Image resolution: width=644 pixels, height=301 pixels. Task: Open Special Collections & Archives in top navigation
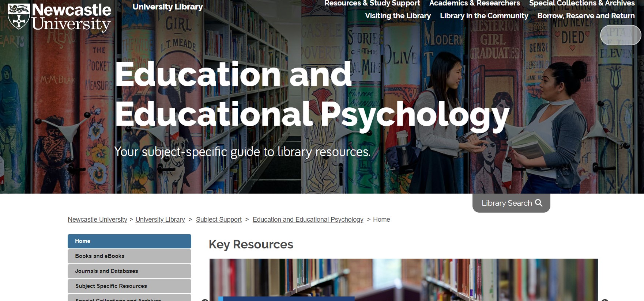coord(581,3)
